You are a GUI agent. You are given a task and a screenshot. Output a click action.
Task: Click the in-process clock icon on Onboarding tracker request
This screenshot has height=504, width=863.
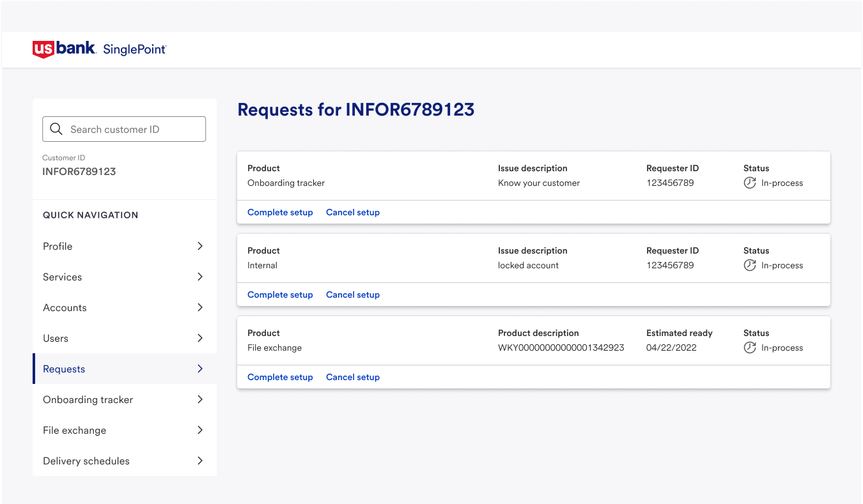click(750, 183)
